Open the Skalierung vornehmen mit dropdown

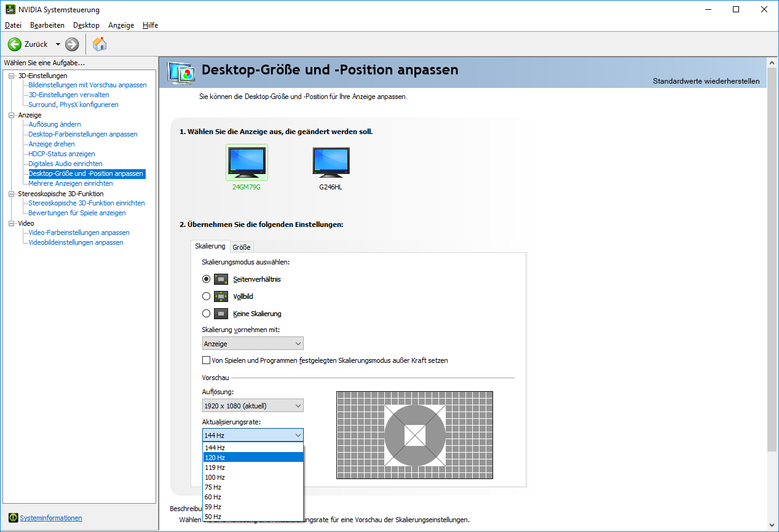tap(253, 344)
